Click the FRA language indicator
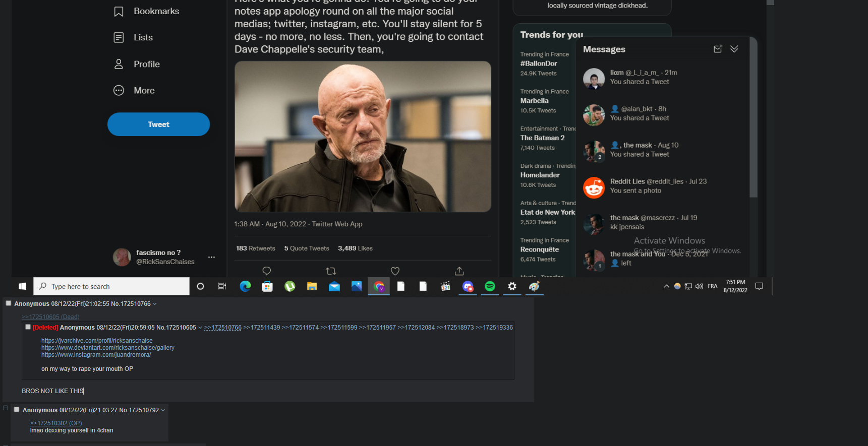The height and width of the screenshot is (446, 868). point(712,286)
